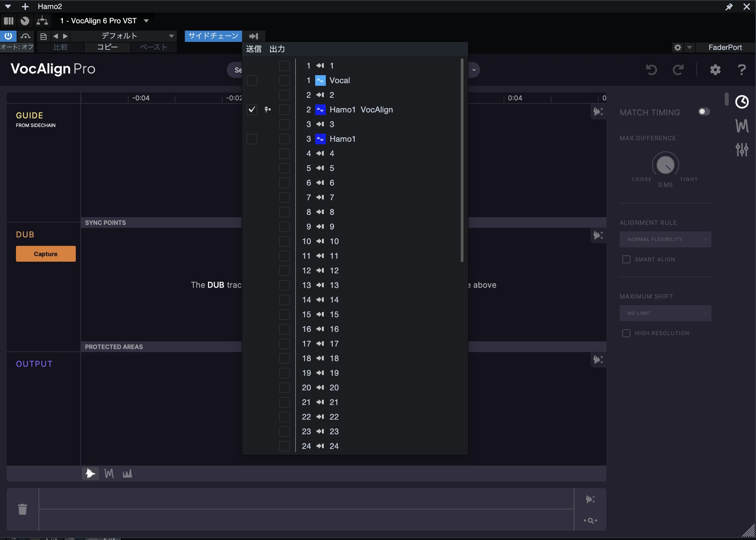Select the waveform display mode icon
This screenshot has height=540, width=756.
click(90, 473)
